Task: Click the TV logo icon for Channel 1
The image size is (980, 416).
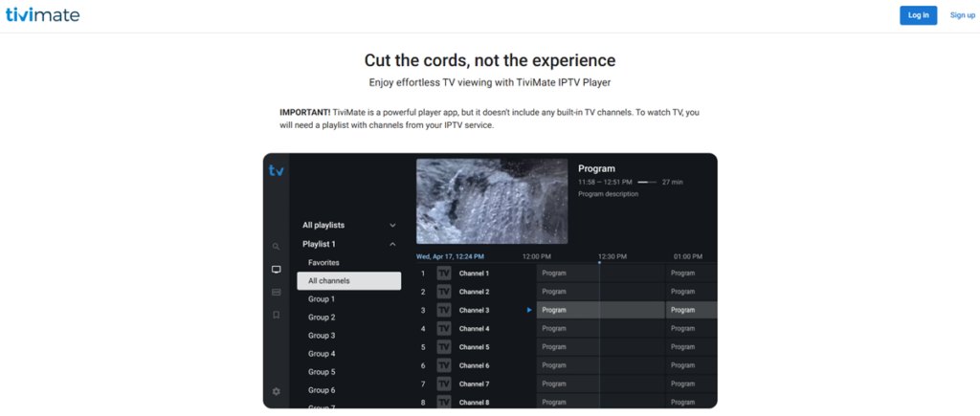Action: point(444,274)
